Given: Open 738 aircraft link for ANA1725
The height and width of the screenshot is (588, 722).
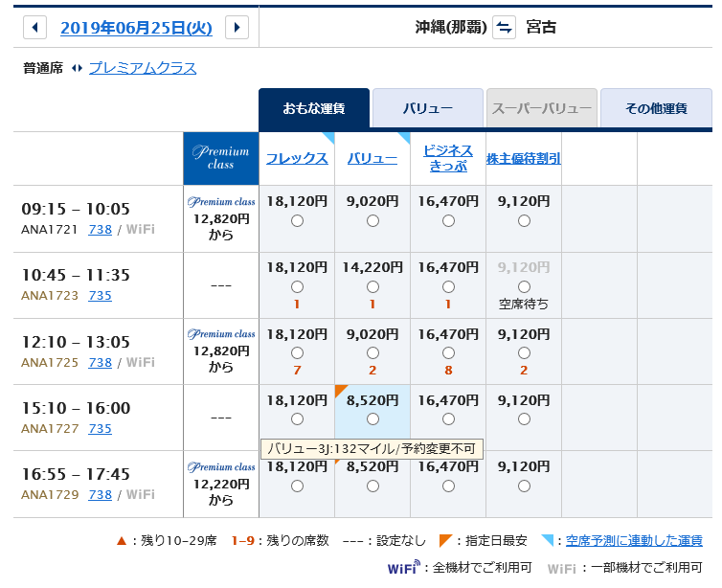Looking at the screenshot, I should pyautogui.click(x=100, y=362).
